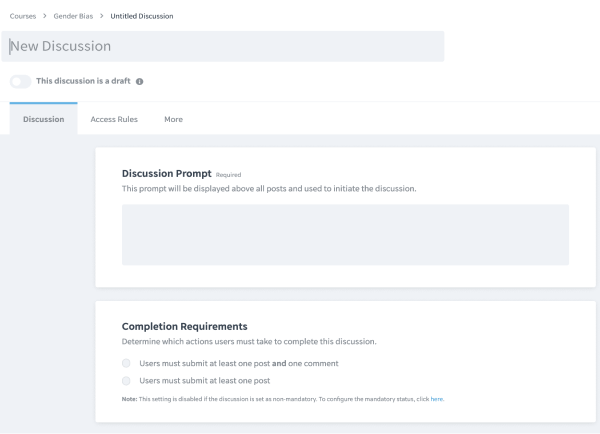Open the Access Rules tab
The height and width of the screenshot is (434, 600).
point(113,119)
